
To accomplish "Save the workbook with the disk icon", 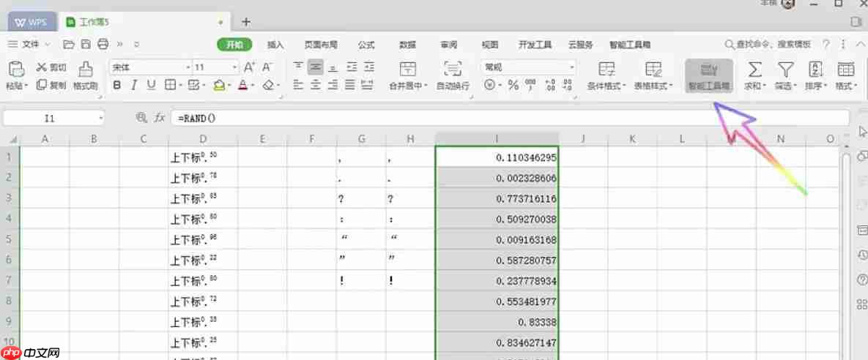I will tap(86, 44).
